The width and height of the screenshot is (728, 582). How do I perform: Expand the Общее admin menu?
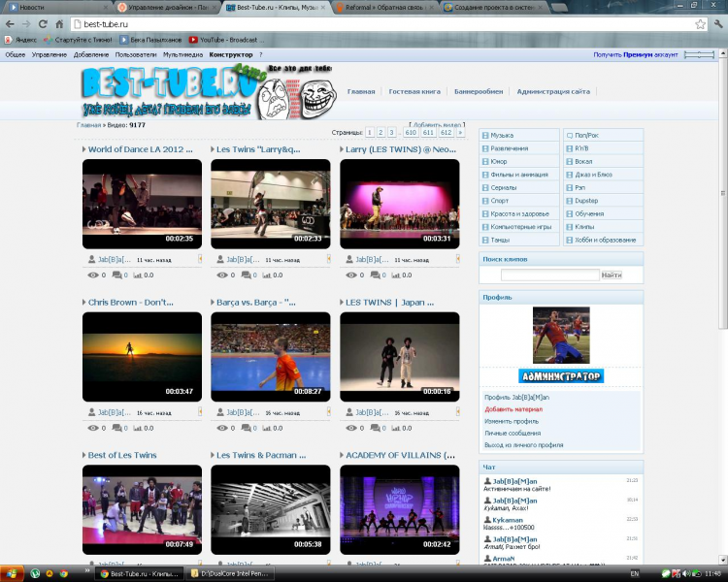[16, 55]
